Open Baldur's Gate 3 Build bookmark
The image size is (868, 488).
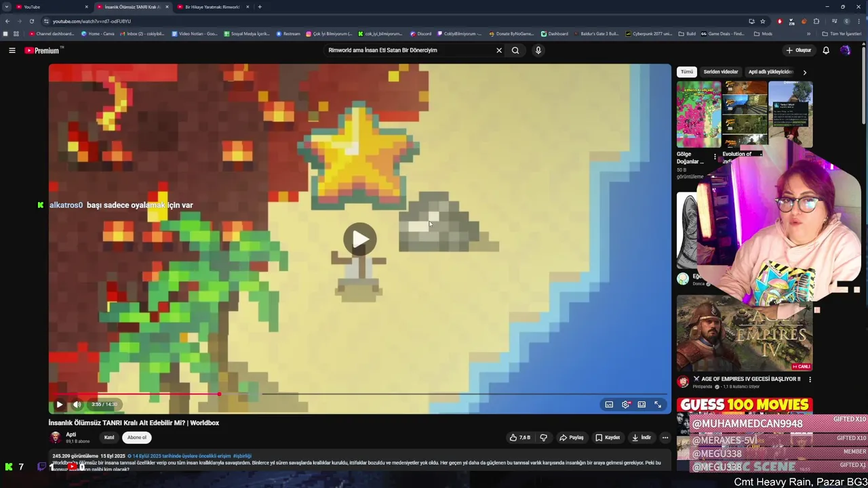(x=597, y=34)
